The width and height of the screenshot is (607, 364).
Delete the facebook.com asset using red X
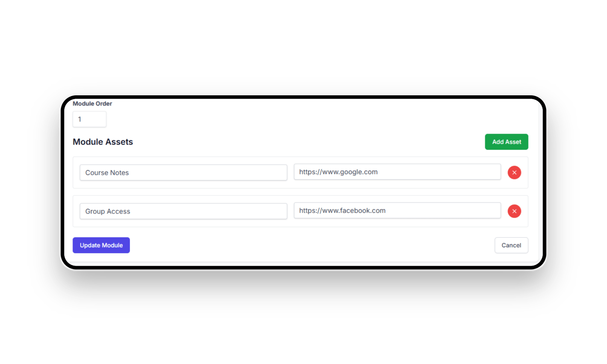point(514,211)
